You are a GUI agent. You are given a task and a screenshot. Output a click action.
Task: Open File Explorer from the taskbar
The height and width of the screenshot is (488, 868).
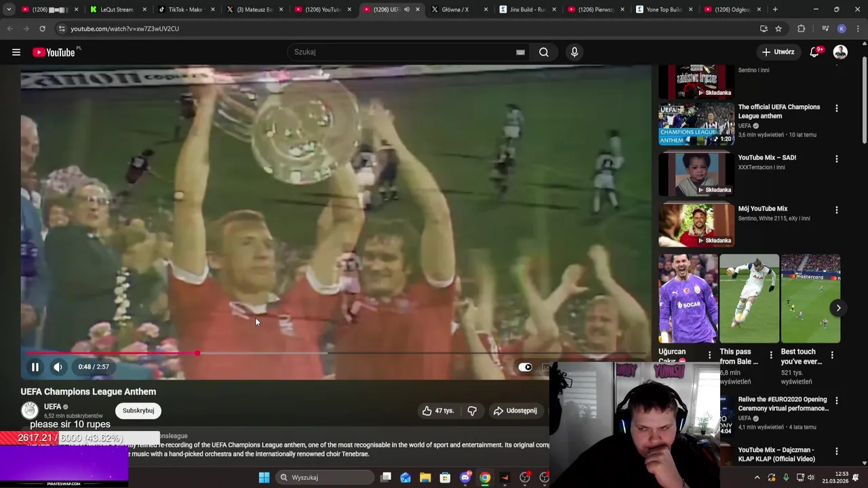tap(425, 477)
